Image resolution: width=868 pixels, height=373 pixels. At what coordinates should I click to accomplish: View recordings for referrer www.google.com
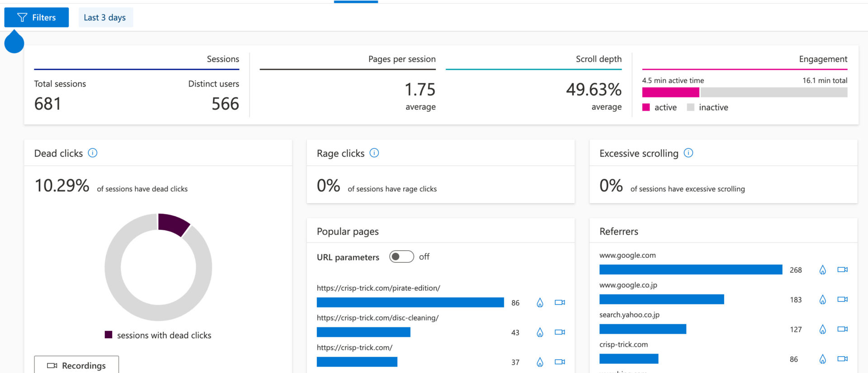coord(843,270)
